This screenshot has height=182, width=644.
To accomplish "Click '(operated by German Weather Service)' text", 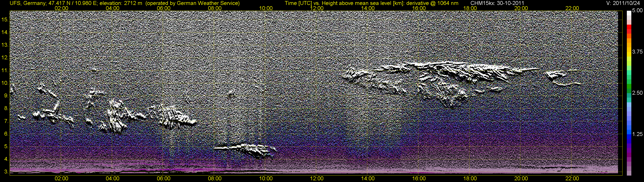I will [192, 3].
